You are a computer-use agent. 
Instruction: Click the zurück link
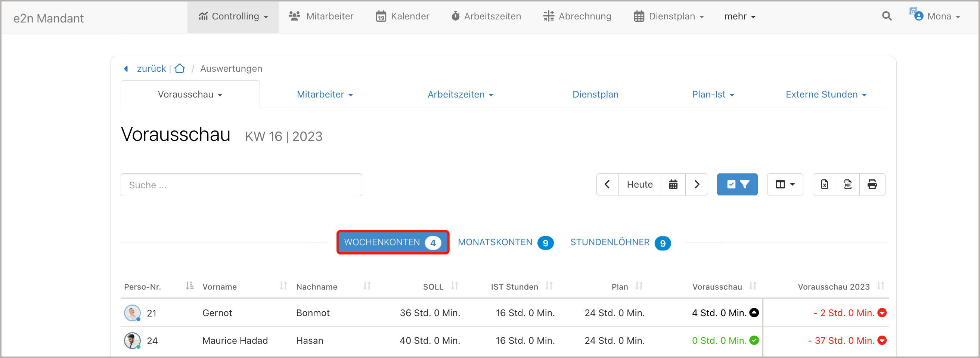coord(151,68)
